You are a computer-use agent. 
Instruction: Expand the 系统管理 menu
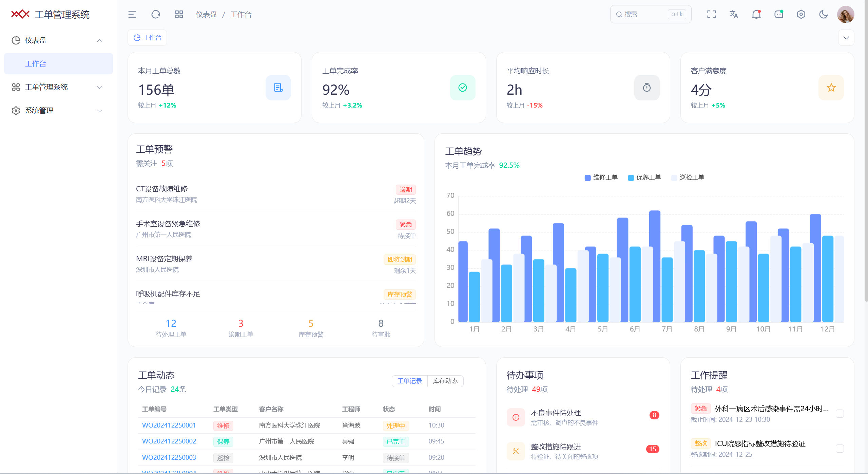[58, 111]
